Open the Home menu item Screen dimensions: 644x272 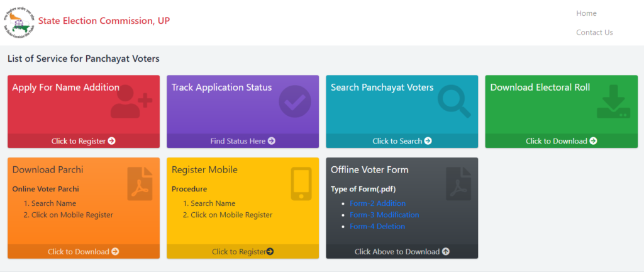[x=586, y=14]
